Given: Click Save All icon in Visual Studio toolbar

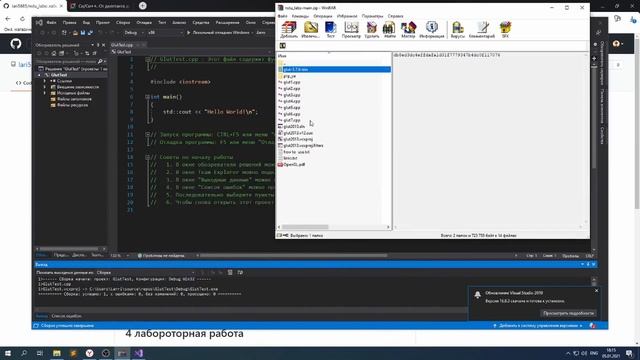Looking at the screenshot, I should click(x=90, y=33).
